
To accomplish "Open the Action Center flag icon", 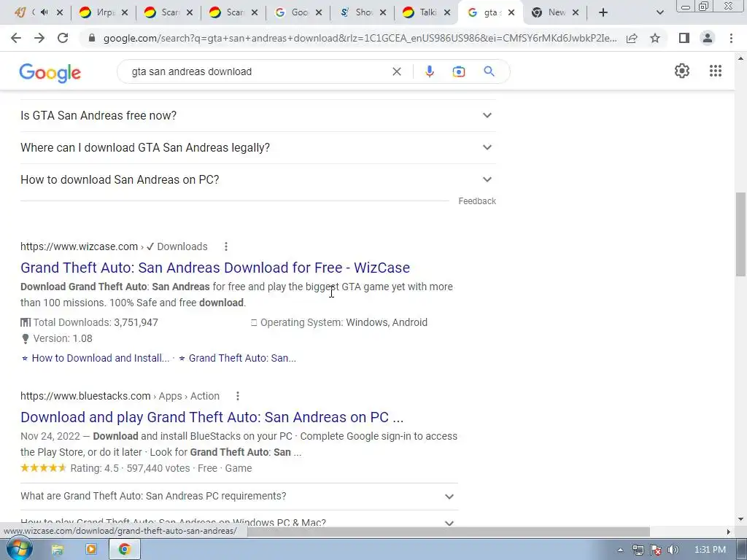I will coord(656,550).
